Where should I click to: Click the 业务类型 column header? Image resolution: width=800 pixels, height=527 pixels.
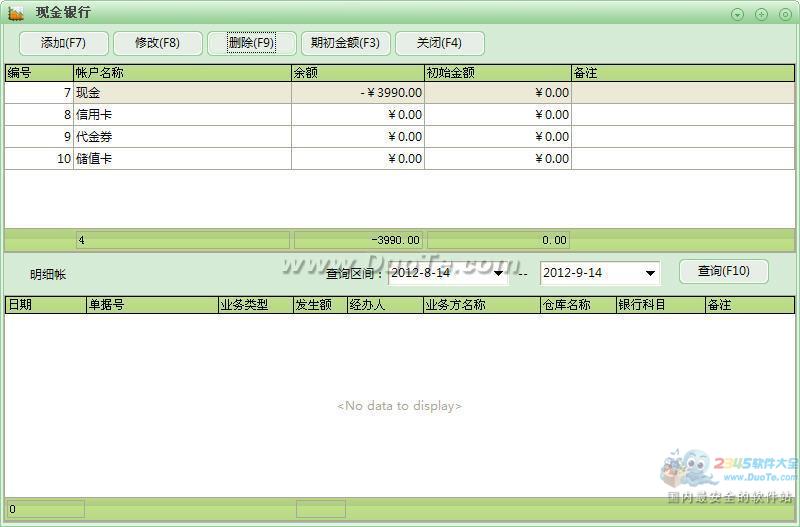click(x=255, y=305)
